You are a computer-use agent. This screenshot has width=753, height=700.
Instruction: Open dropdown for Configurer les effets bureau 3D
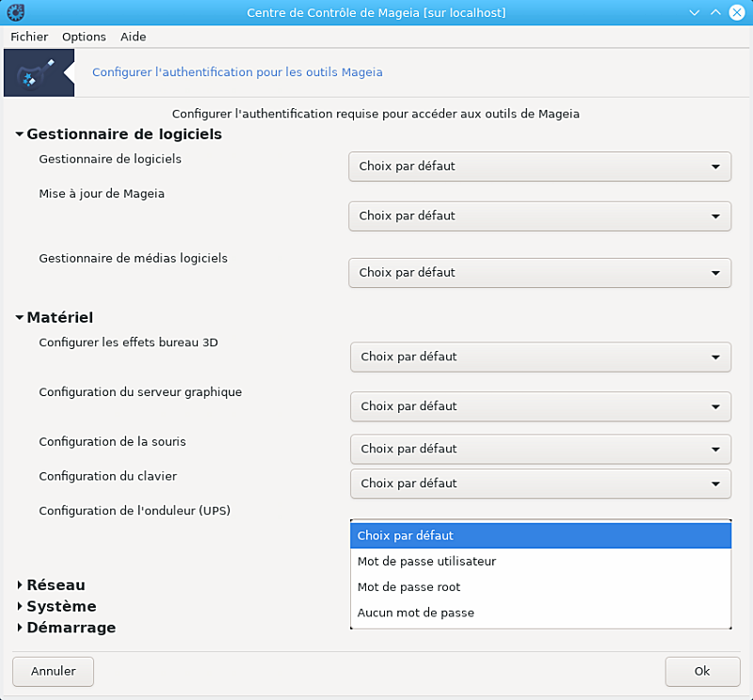point(540,357)
